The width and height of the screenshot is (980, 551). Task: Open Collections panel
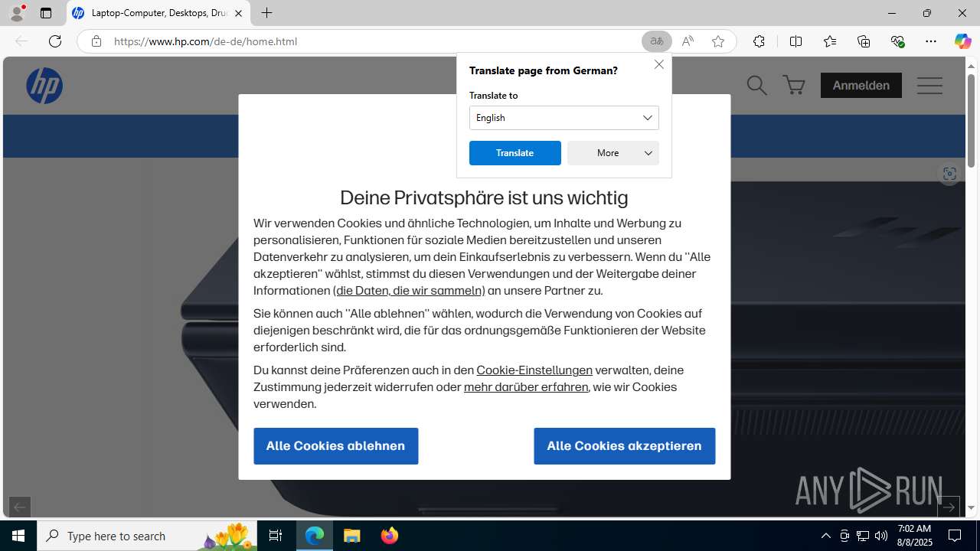point(864,41)
